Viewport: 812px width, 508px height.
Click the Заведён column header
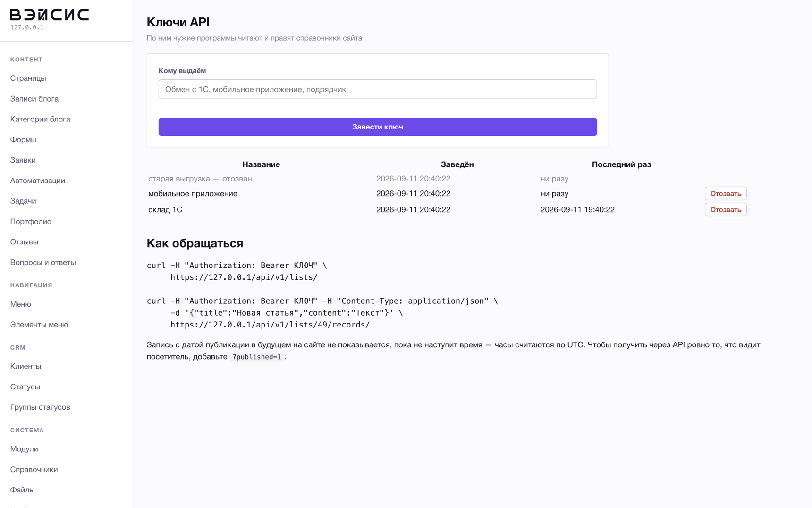[x=457, y=164]
